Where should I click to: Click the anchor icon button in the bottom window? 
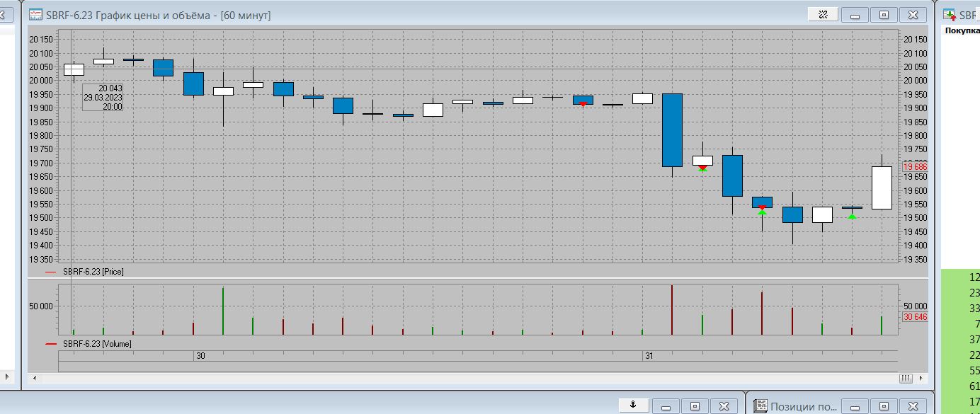click(x=634, y=406)
